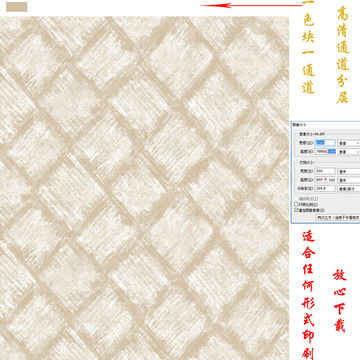Open the resolution unit dropdown

point(349,189)
